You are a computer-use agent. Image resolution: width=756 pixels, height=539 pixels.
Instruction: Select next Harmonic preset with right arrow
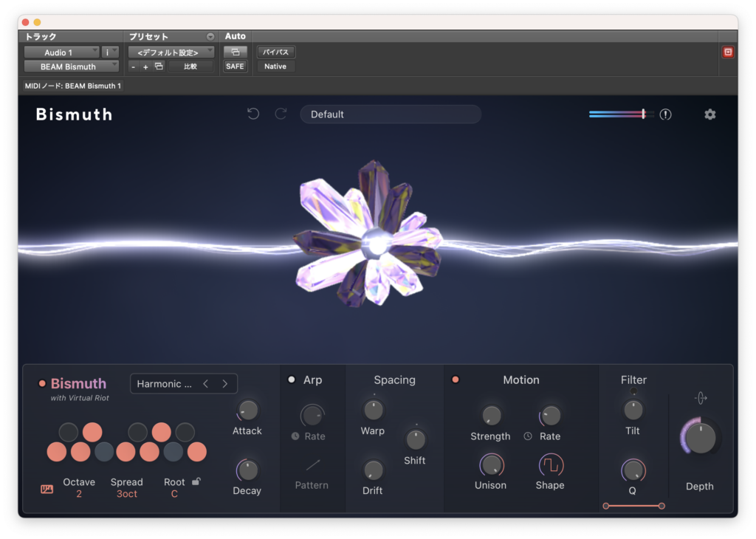click(224, 384)
